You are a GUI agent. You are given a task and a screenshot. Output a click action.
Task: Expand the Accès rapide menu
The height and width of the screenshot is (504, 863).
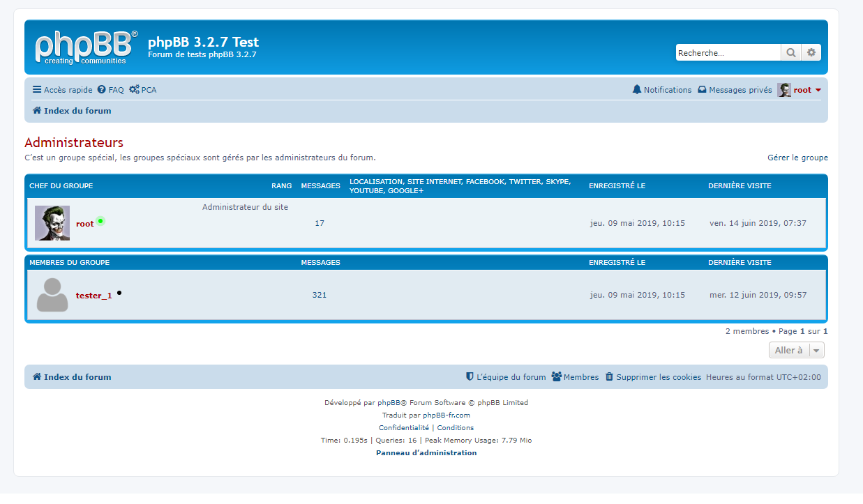62,90
